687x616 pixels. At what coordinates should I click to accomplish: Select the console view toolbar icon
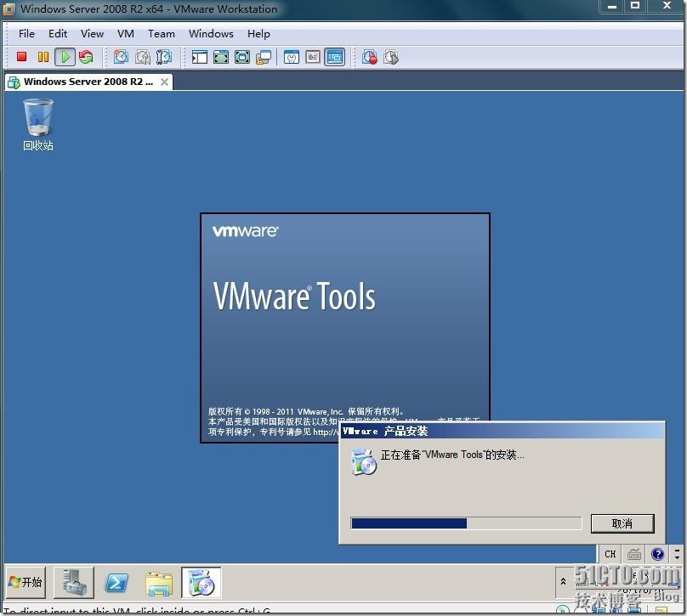(335, 57)
